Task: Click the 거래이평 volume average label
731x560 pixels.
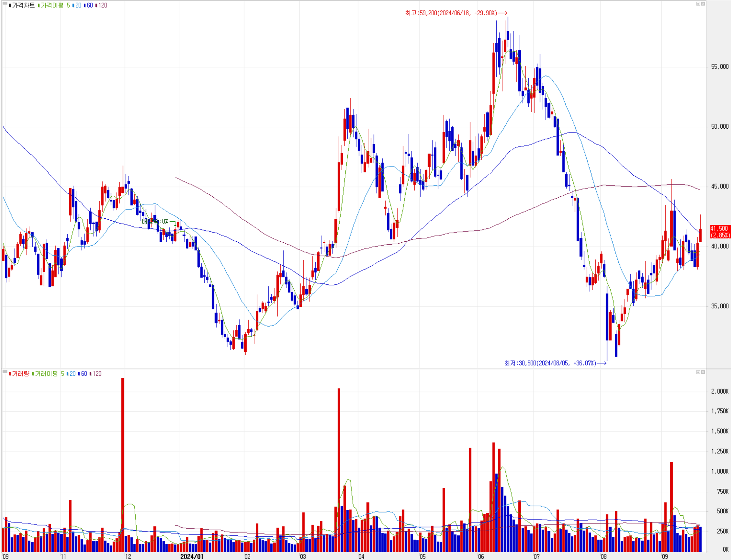Action: (46, 374)
